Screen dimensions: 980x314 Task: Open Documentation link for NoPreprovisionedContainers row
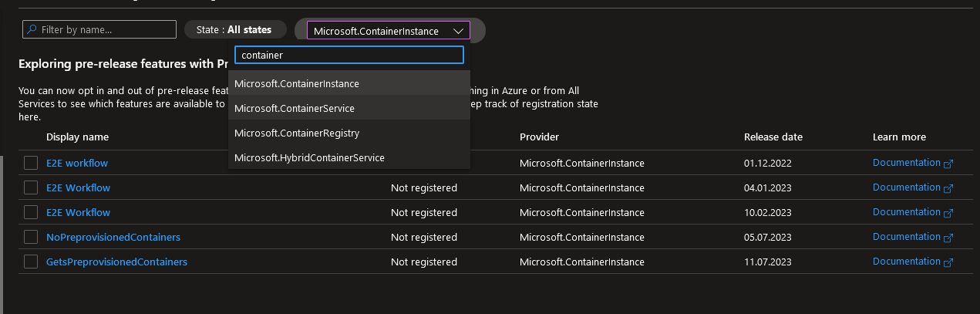[907, 237]
